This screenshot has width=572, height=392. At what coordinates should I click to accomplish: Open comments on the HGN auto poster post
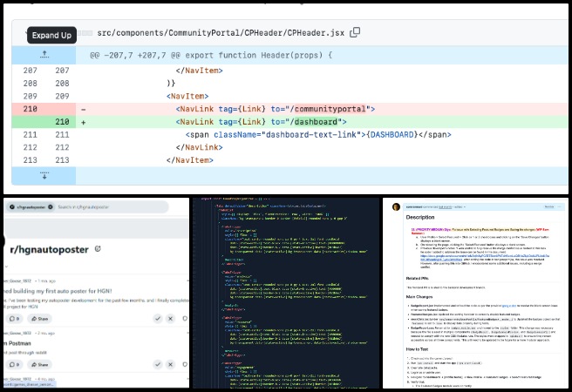pyautogui.click(x=14, y=319)
